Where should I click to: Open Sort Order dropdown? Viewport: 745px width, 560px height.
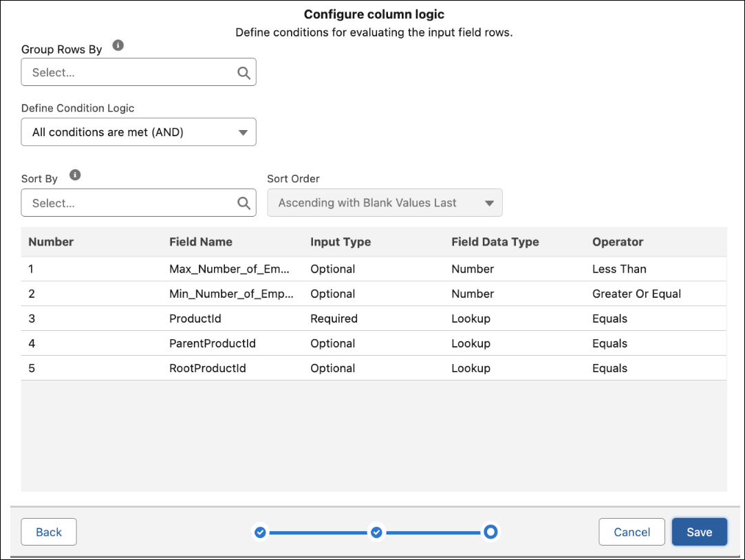point(385,203)
